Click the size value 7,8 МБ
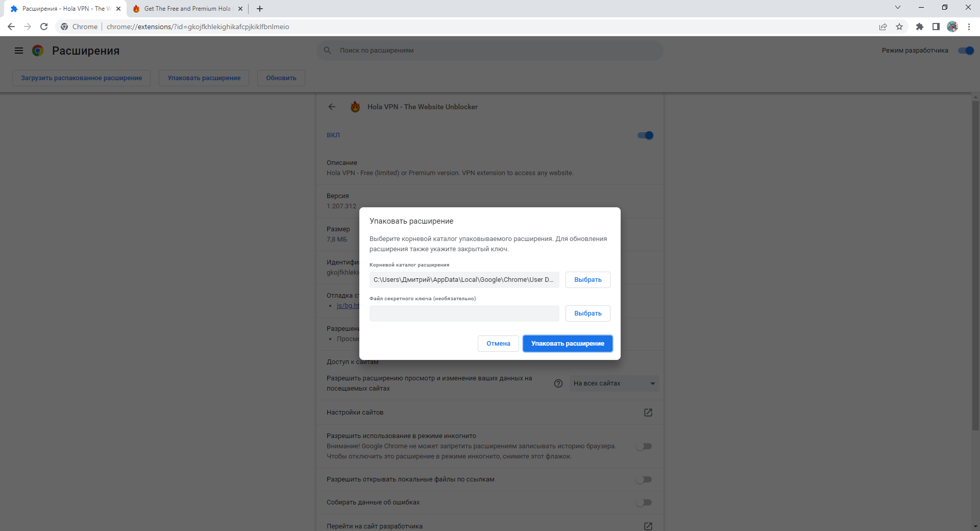This screenshot has height=531, width=980. [x=337, y=239]
